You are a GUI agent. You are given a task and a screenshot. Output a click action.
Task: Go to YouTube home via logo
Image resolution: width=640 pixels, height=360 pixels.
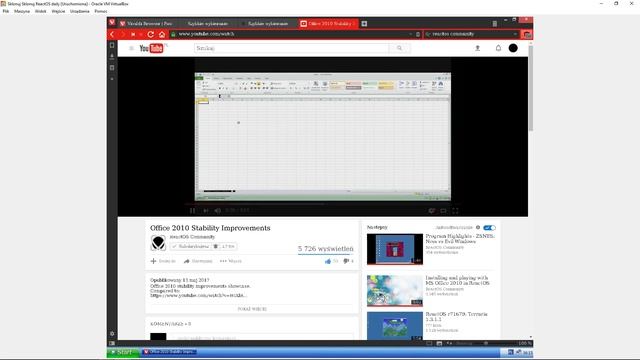pos(152,48)
